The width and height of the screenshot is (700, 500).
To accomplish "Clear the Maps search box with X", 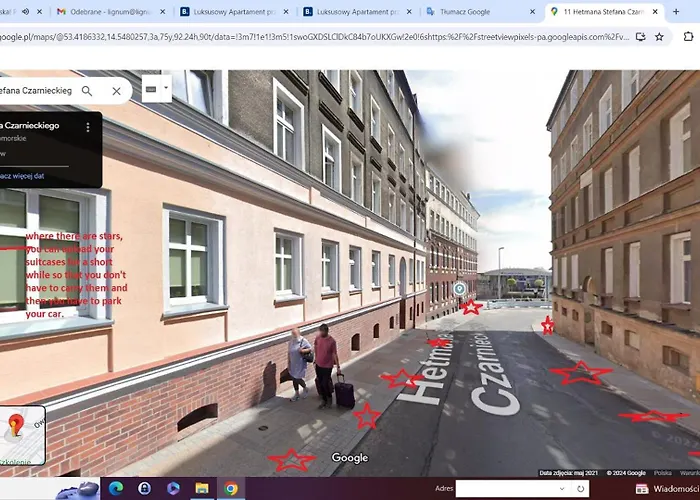I will [x=116, y=91].
